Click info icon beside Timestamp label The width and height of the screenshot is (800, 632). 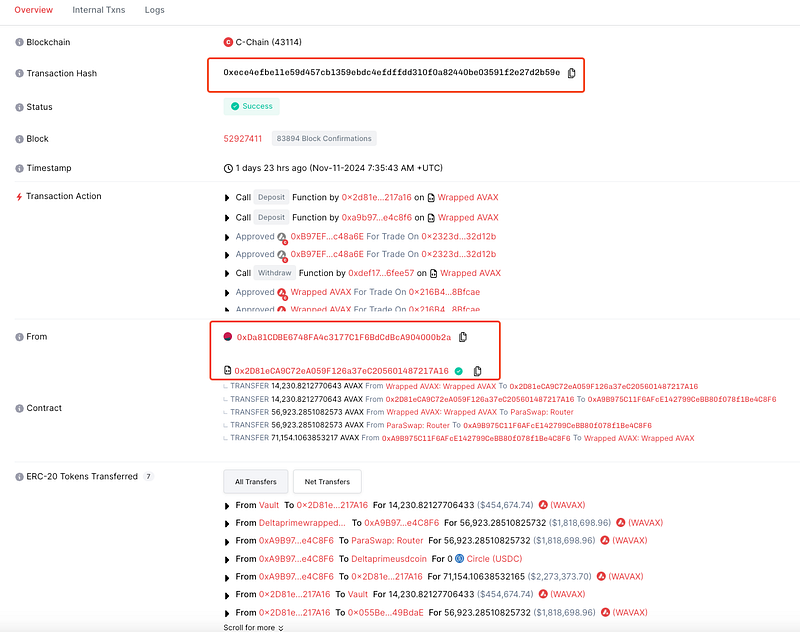tap(18, 168)
